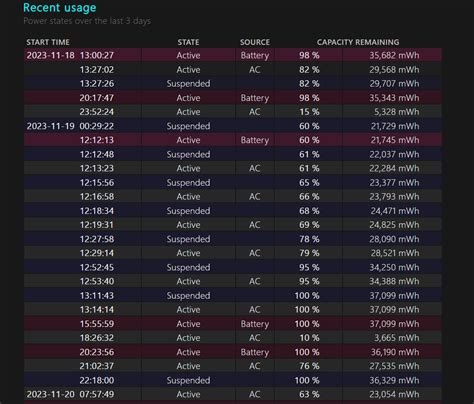Select the 34,388 mWh value
This screenshot has width=474, height=404.
tap(394, 281)
